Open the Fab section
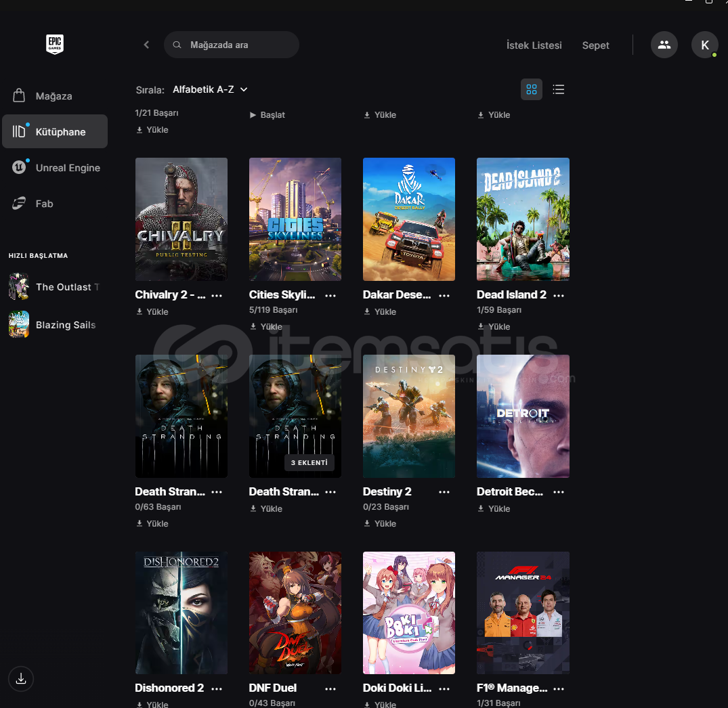728x708 pixels. click(x=55, y=203)
